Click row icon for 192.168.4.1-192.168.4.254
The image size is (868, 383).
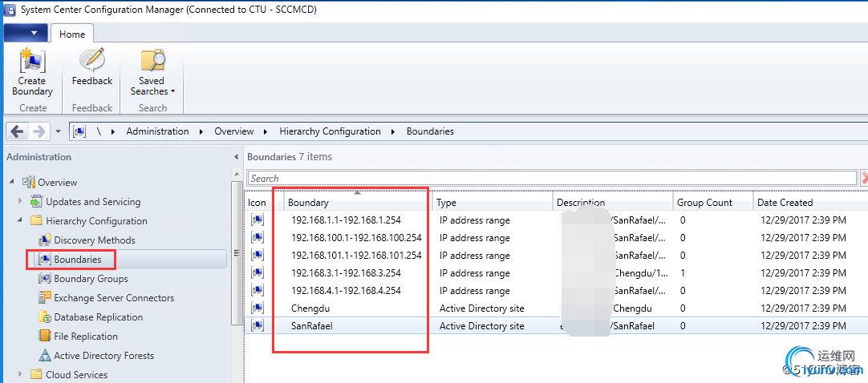click(x=257, y=291)
